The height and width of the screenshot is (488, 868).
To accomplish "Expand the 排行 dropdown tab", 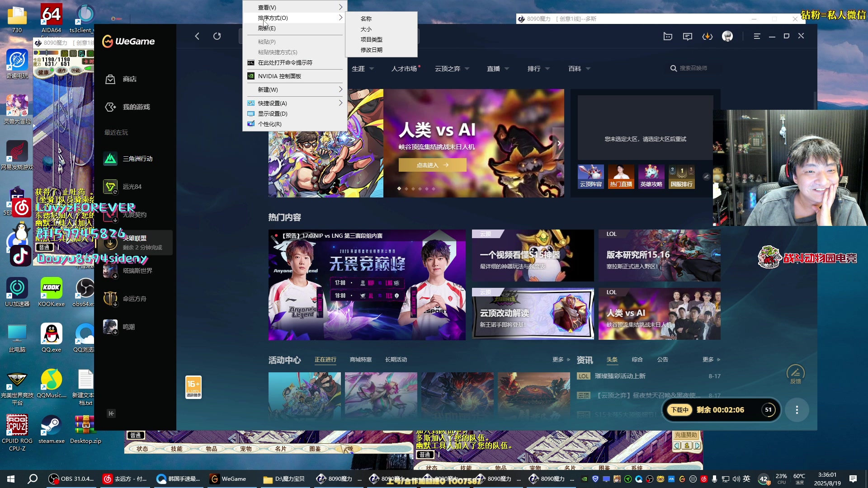I will [x=538, y=69].
